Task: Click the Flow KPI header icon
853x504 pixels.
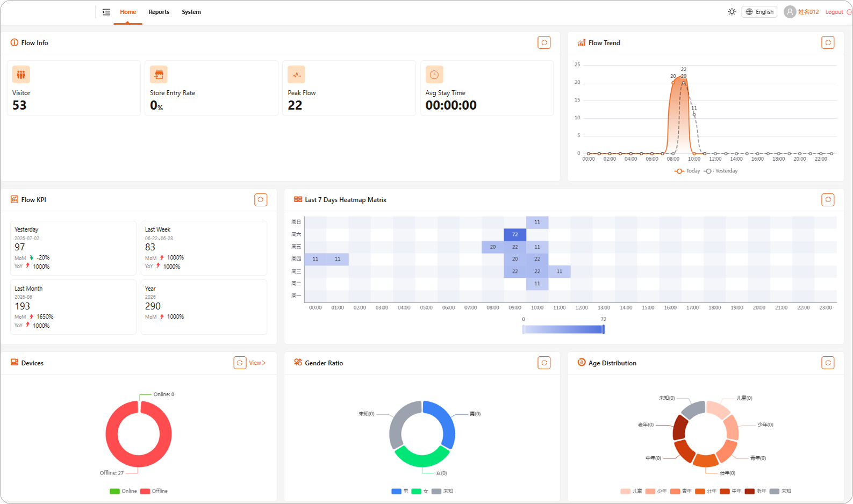Action: click(x=15, y=199)
